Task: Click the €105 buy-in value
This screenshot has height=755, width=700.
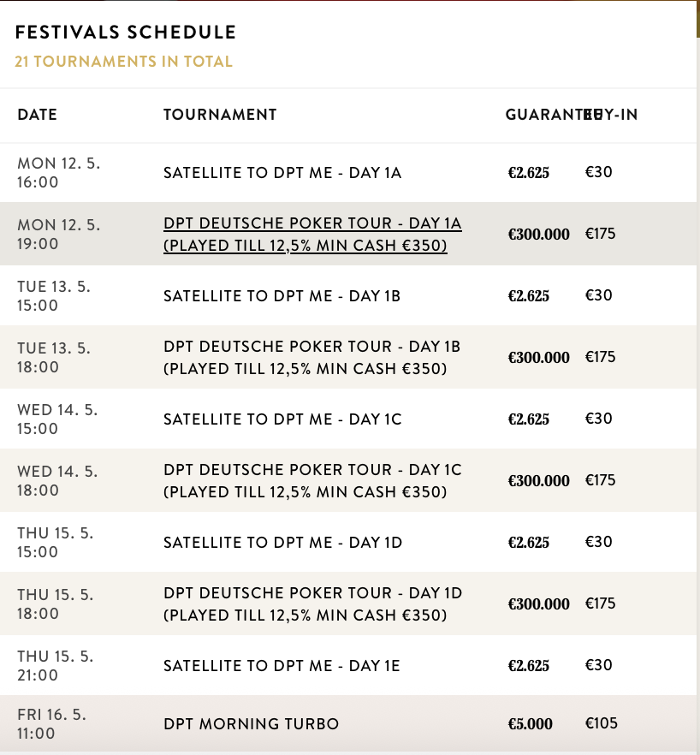Action: click(x=599, y=724)
